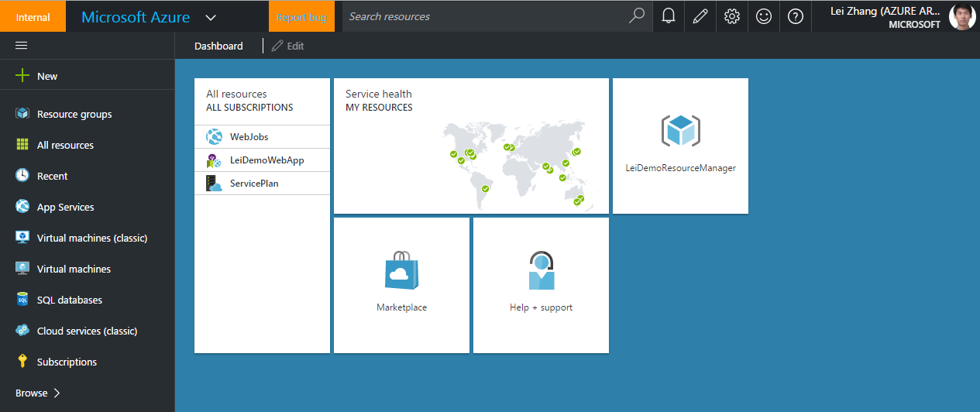Open the LeiDemoResourceManager resource group tile
This screenshot has height=412, width=980.
[x=680, y=146]
